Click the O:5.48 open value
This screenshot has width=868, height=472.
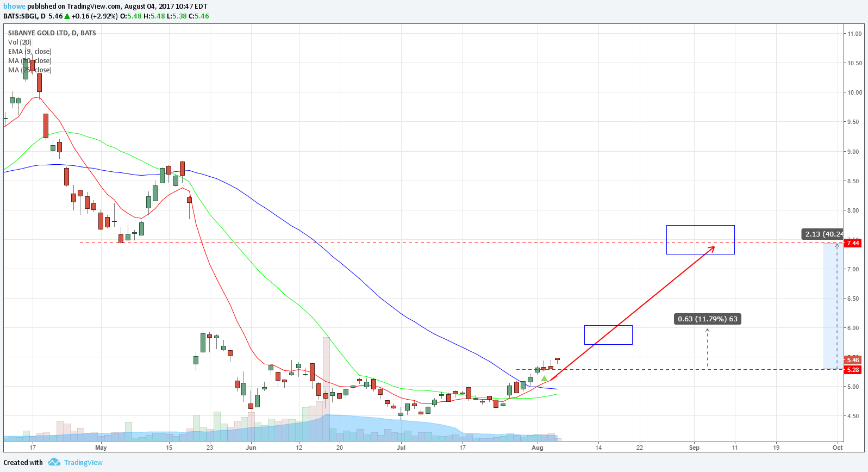coord(130,16)
